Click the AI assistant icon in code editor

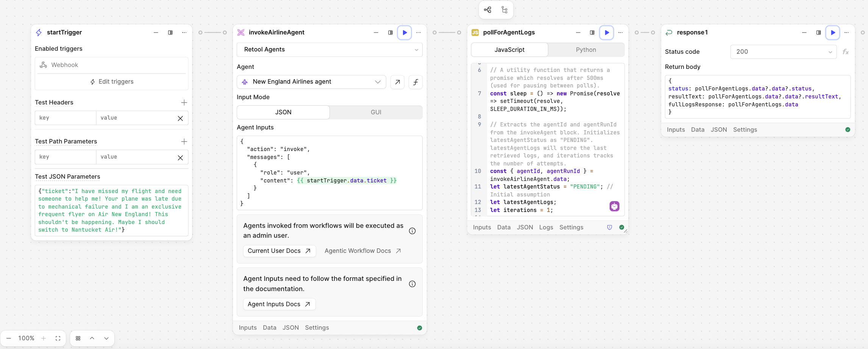(614, 206)
